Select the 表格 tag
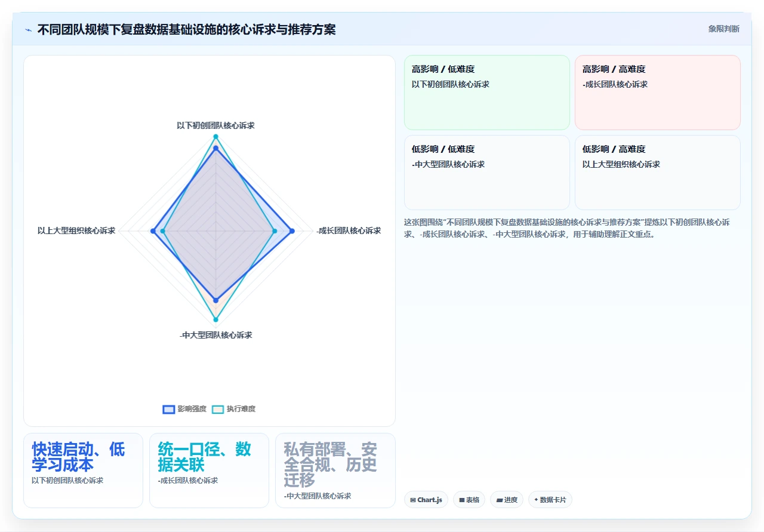The width and height of the screenshot is (764, 532). tap(469, 500)
